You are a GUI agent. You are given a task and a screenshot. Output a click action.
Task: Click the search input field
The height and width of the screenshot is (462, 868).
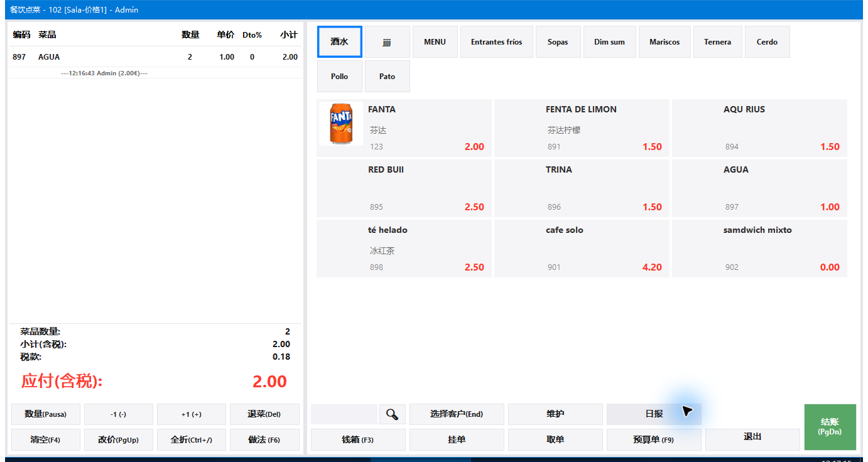(344, 414)
